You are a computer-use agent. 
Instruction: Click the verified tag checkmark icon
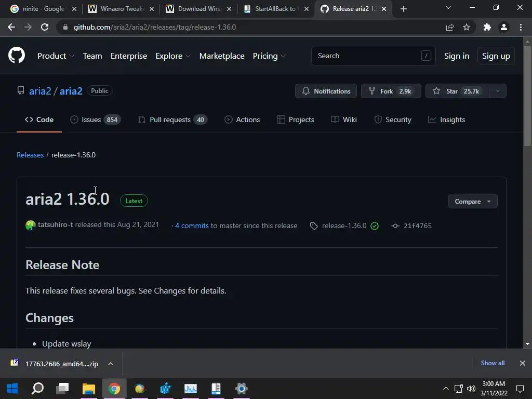coord(375,226)
